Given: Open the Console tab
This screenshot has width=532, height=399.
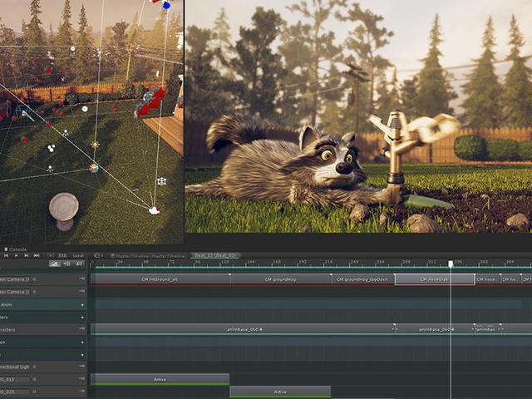Looking at the screenshot, I should [x=17, y=249].
